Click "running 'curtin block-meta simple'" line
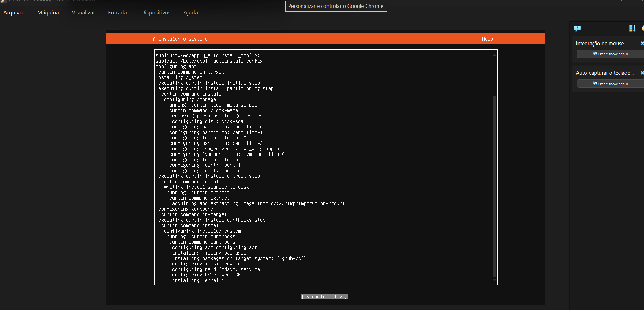Screen dimensions: 644x310 click(213, 105)
